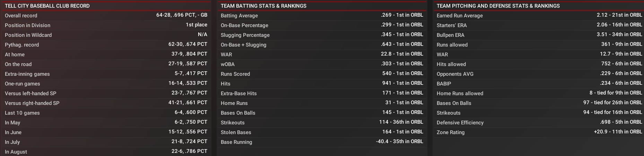Select the Zone Rating row
The image size is (644, 156).
[x=538, y=132]
